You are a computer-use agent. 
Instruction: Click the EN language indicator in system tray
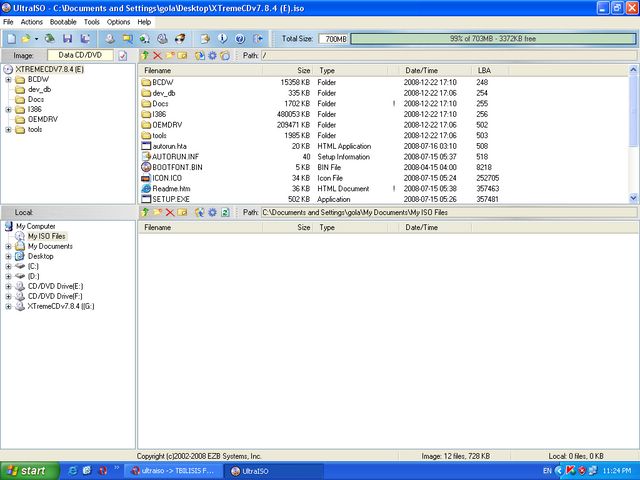(x=547, y=471)
